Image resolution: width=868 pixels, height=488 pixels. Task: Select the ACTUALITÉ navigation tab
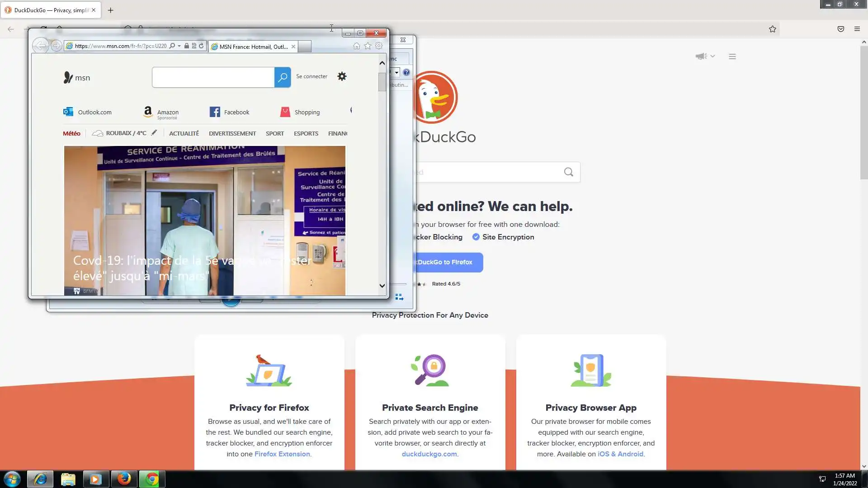pyautogui.click(x=184, y=133)
